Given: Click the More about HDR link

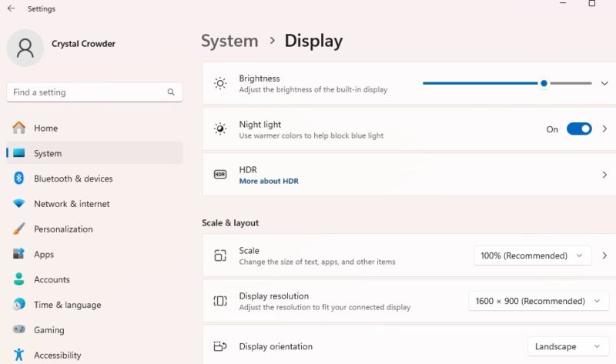Looking at the screenshot, I should [269, 181].
